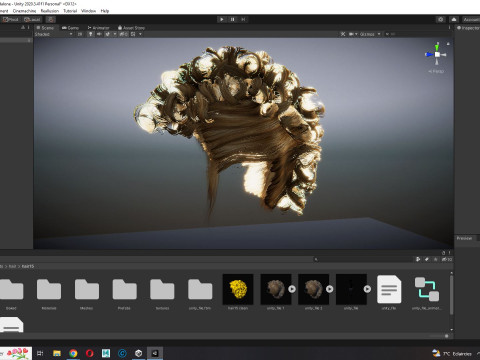Screen dimensions: 480x360
Task: Open the cloud Services icon
Action: point(454,19)
